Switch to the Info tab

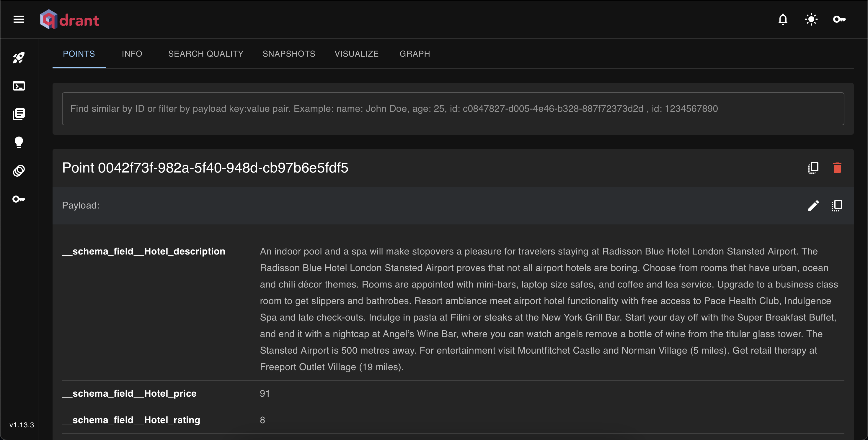coord(132,54)
